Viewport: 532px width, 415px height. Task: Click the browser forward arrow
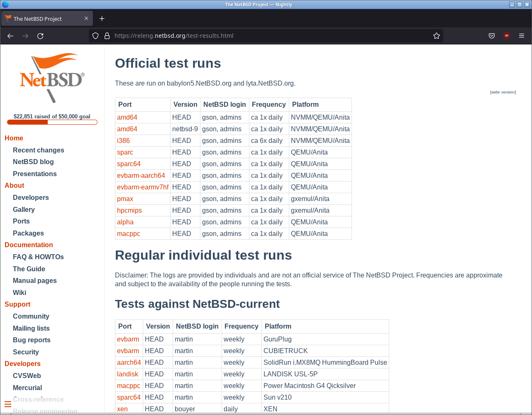25,36
